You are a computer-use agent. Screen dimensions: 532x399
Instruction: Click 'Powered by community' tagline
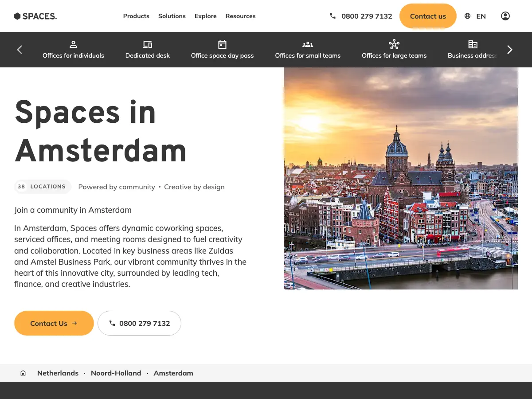click(117, 187)
